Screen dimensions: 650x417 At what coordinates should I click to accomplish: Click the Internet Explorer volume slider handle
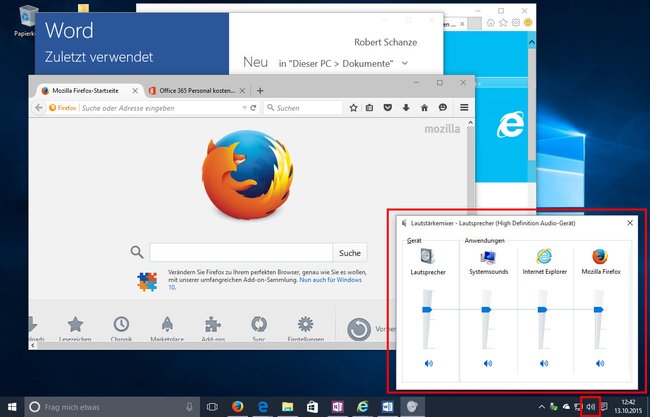point(542,310)
